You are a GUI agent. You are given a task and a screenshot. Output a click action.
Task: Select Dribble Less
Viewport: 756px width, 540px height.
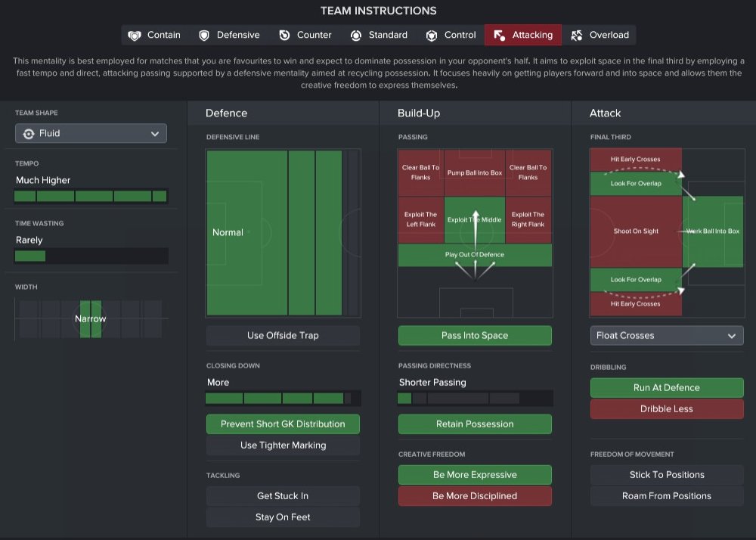coord(667,409)
